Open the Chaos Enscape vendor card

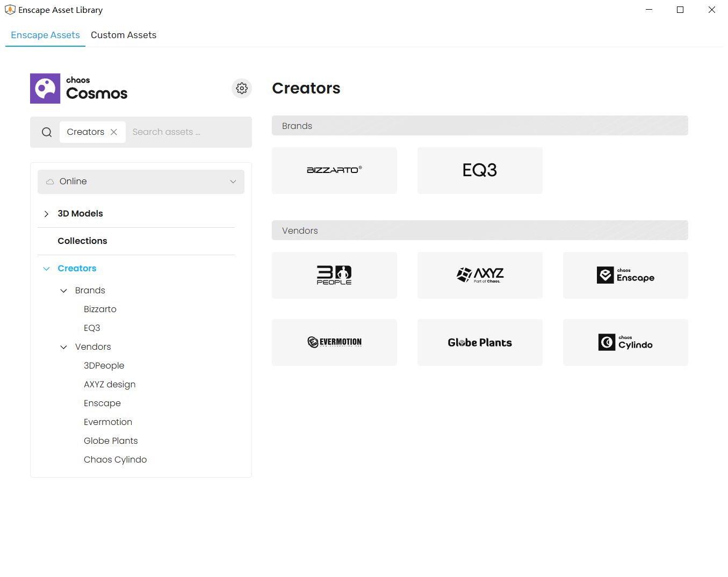[x=625, y=275]
